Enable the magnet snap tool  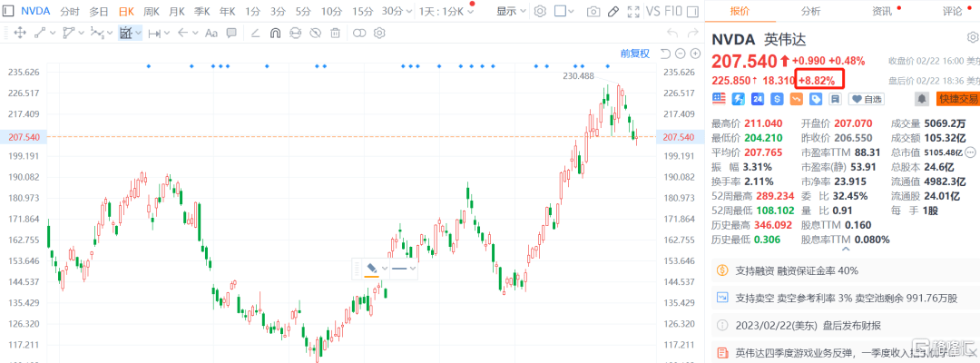coord(275,33)
